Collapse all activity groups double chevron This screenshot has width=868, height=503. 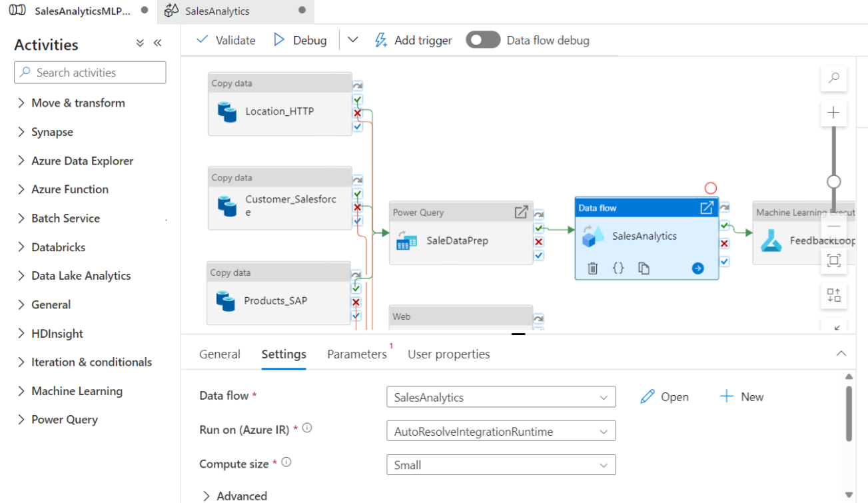point(140,43)
